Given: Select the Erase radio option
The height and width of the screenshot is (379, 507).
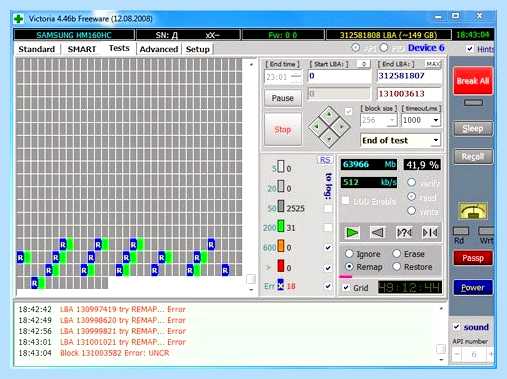Looking at the screenshot, I should point(396,254).
